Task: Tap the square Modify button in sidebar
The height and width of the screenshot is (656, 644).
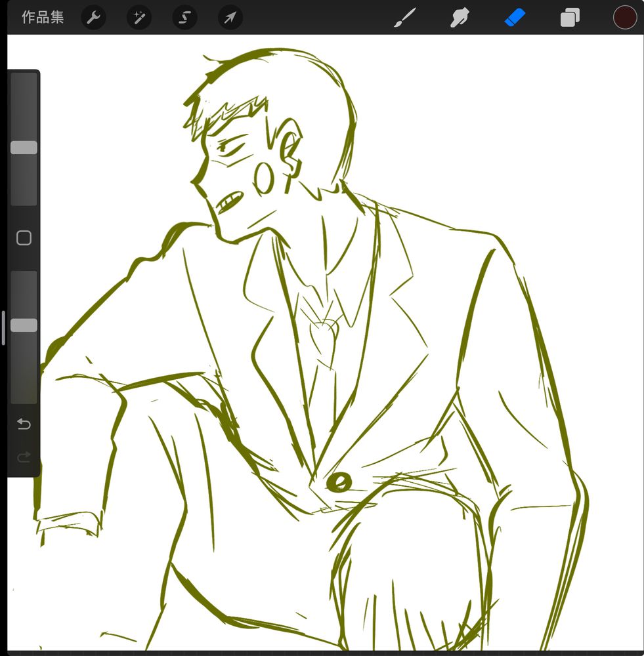Action: click(x=24, y=238)
